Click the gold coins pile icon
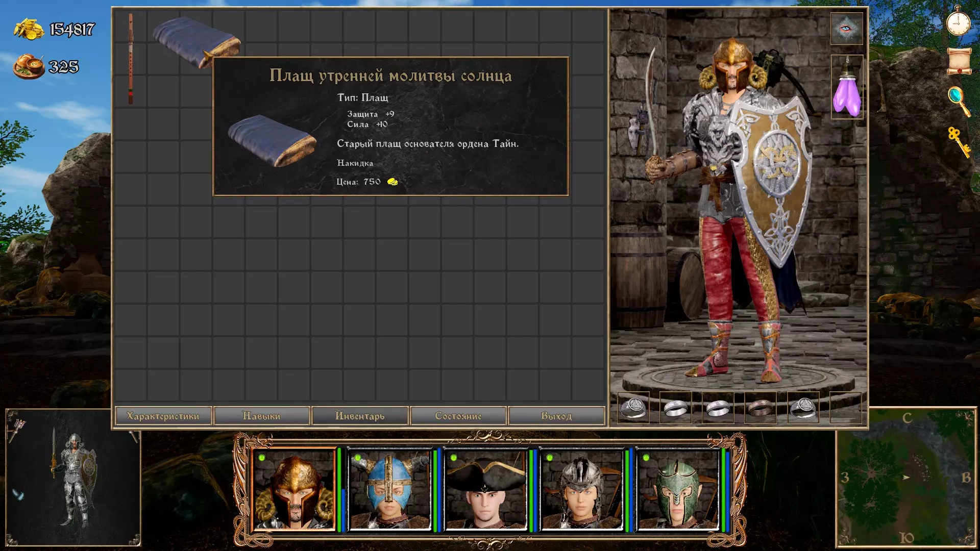The width and height of the screenshot is (980, 551). (x=29, y=29)
